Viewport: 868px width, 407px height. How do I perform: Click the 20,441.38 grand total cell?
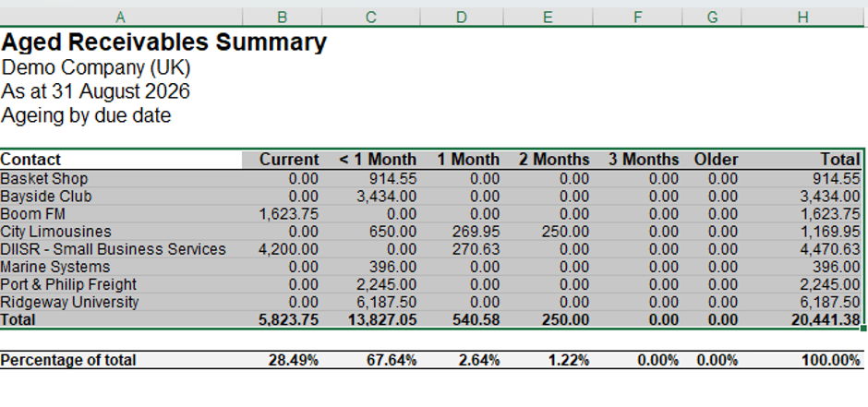pyautogui.click(x=802, y=319)
